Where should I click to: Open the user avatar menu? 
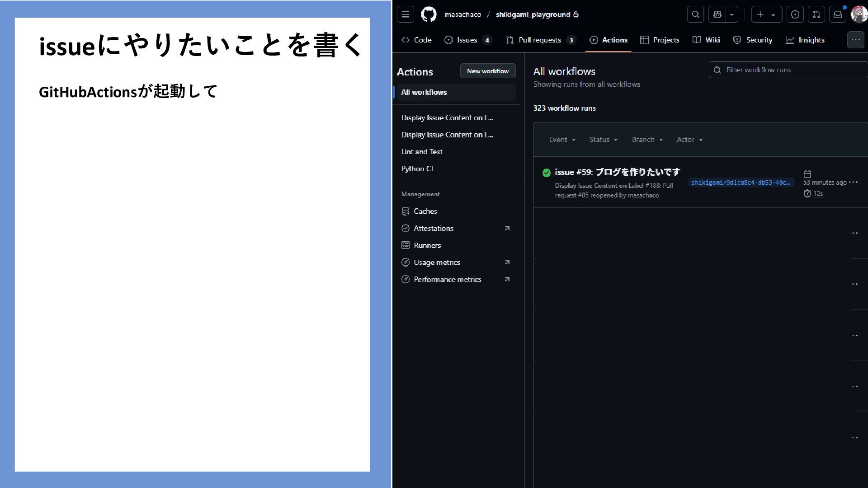pyautogui.click(x=859, y=14)
